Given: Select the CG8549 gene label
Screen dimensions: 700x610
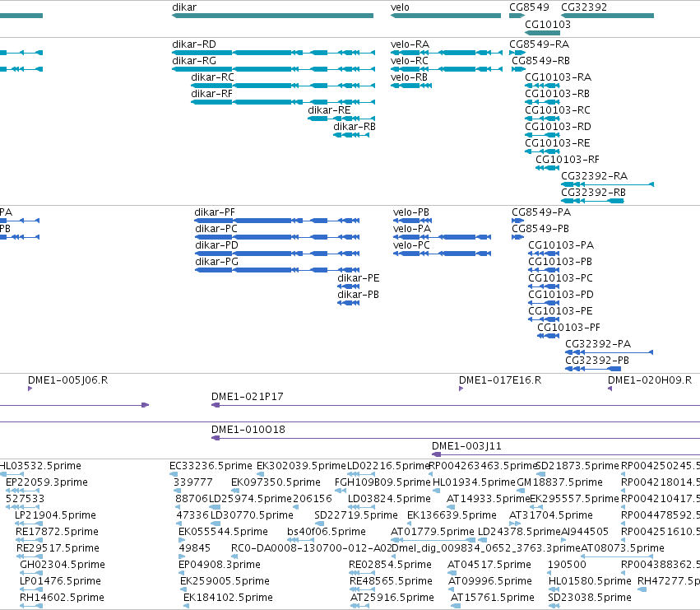Looking at the screenshot, I should tap(529, 7).
